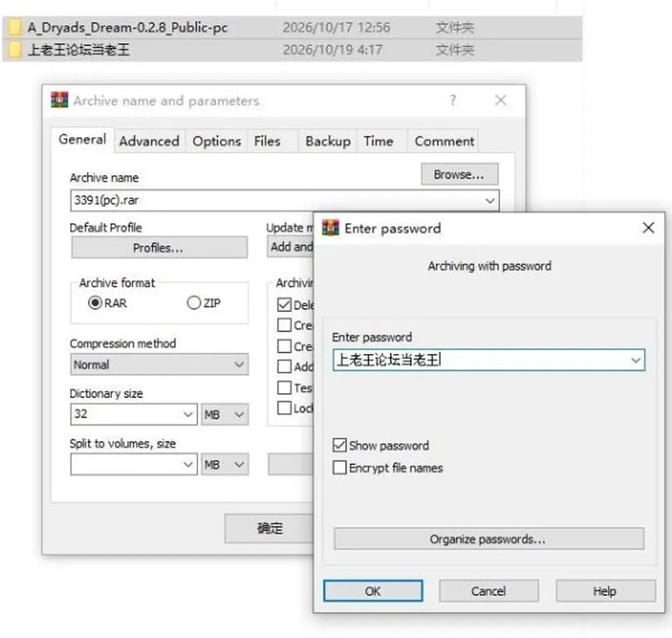This screenshot has width=672, height=638.
Task: Click the 确定 button in Archive dialog
Action: (269, 528)
